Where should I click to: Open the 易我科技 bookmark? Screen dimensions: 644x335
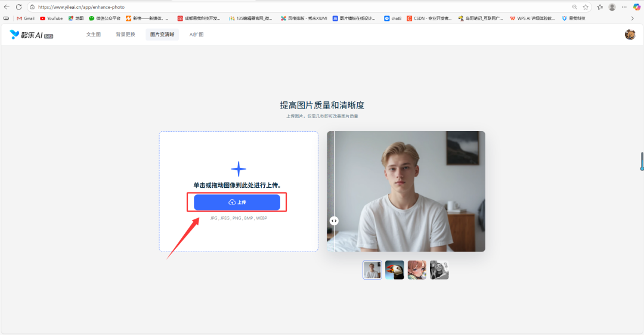pyautogui.click(x=574, y=18)
